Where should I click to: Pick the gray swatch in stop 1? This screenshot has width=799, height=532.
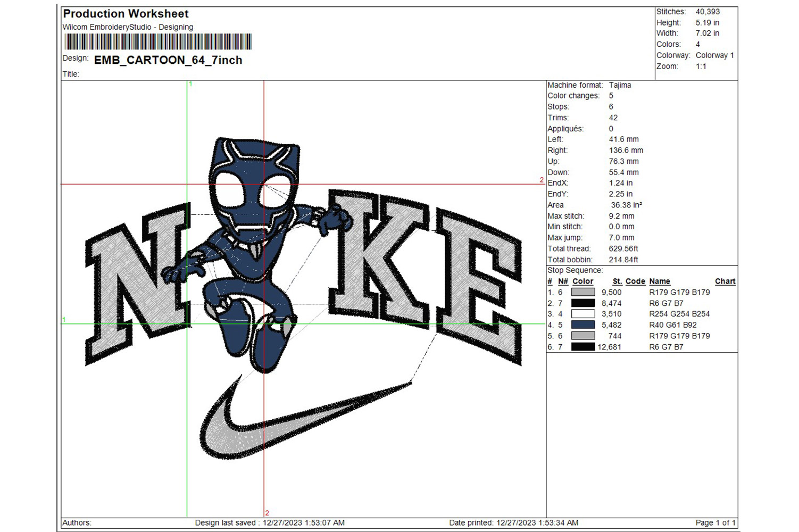point(582,292)
